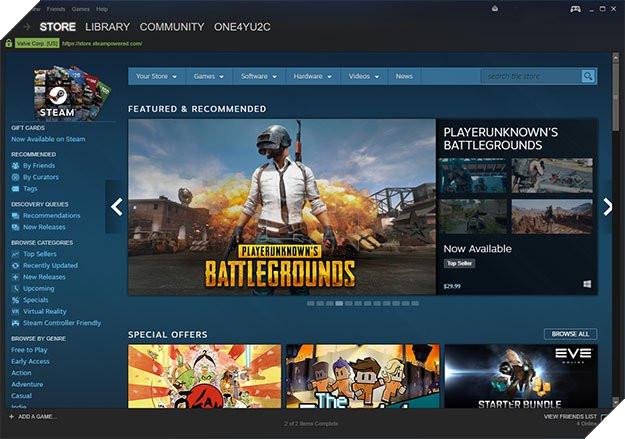Image resolution: width=625 pixels, height=439 pixels.
Task: Click the Steam gift cards logo image
Action: (71, 93)
